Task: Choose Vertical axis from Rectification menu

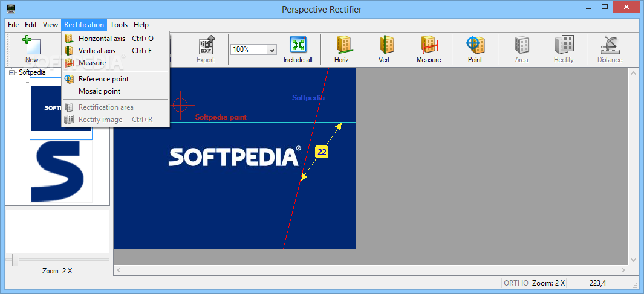Action: coord(115,51)
